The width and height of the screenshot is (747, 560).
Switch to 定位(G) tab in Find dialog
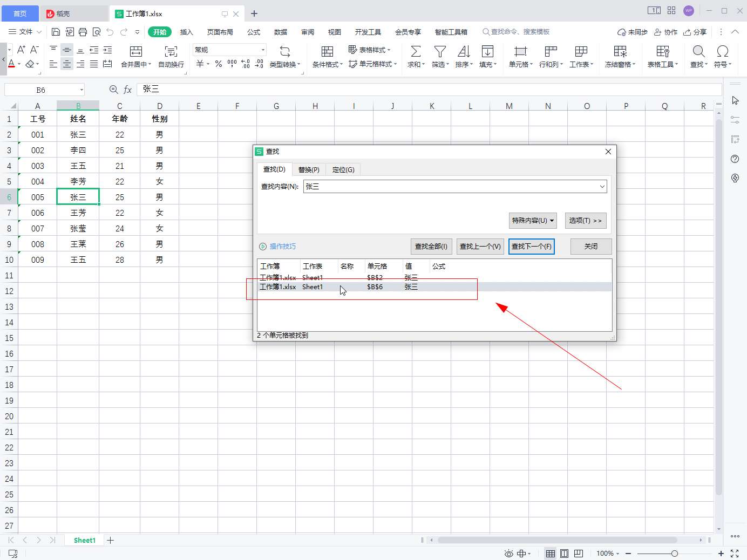click(343, 169)
